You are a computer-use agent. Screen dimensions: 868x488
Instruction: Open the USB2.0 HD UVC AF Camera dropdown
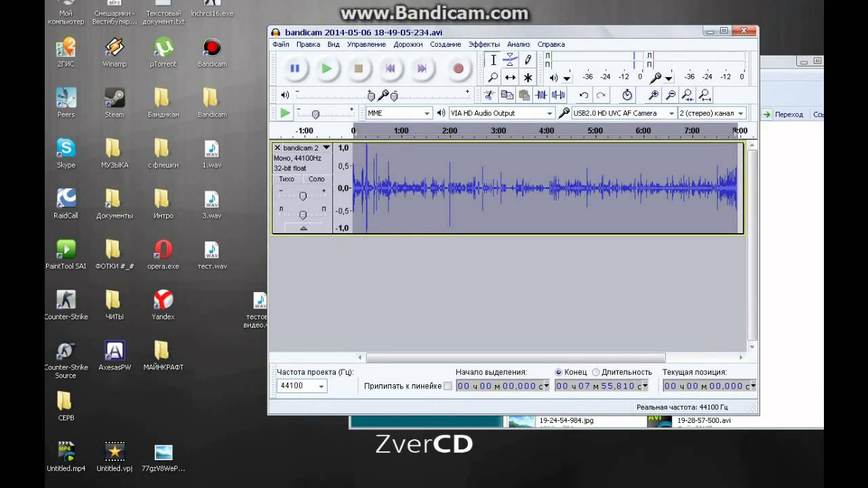click(x=625, y=113)
